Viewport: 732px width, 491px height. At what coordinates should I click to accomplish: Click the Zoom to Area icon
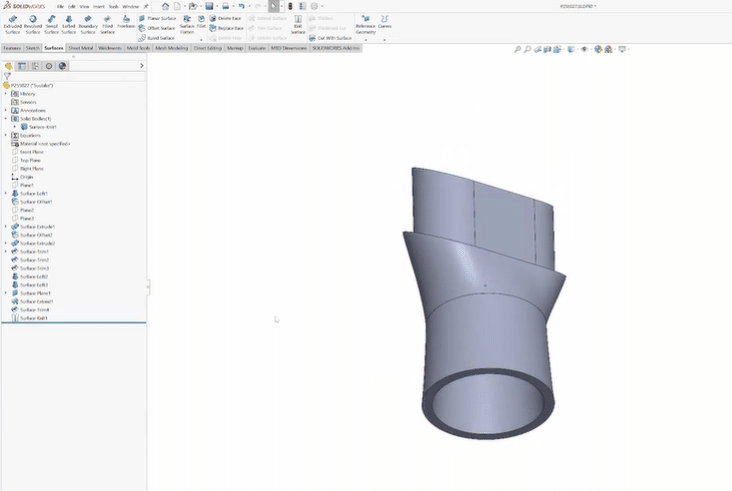(528, 49)
